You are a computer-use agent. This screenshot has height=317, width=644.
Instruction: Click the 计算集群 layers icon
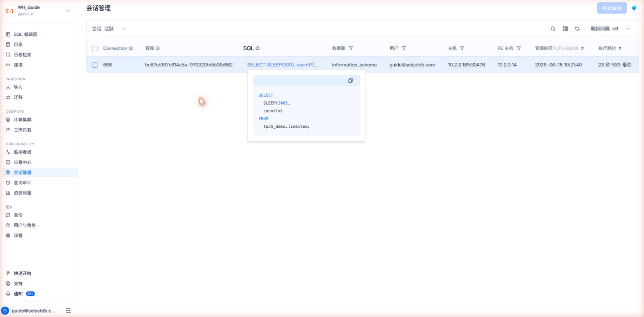[x=8, y=120]
